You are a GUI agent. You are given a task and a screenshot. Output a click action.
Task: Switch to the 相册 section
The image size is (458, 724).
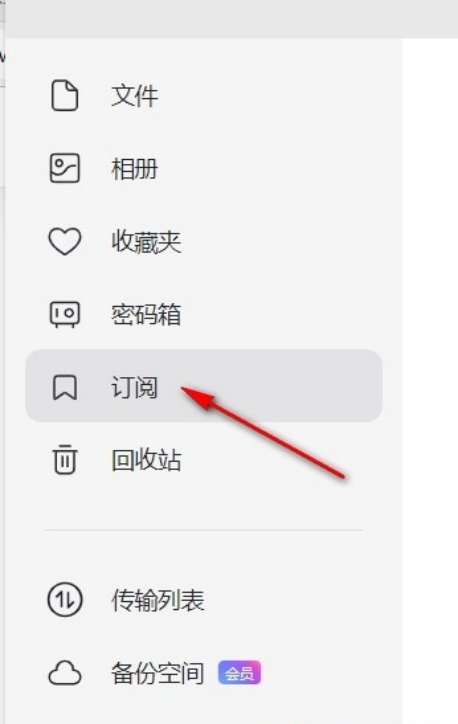135,169
